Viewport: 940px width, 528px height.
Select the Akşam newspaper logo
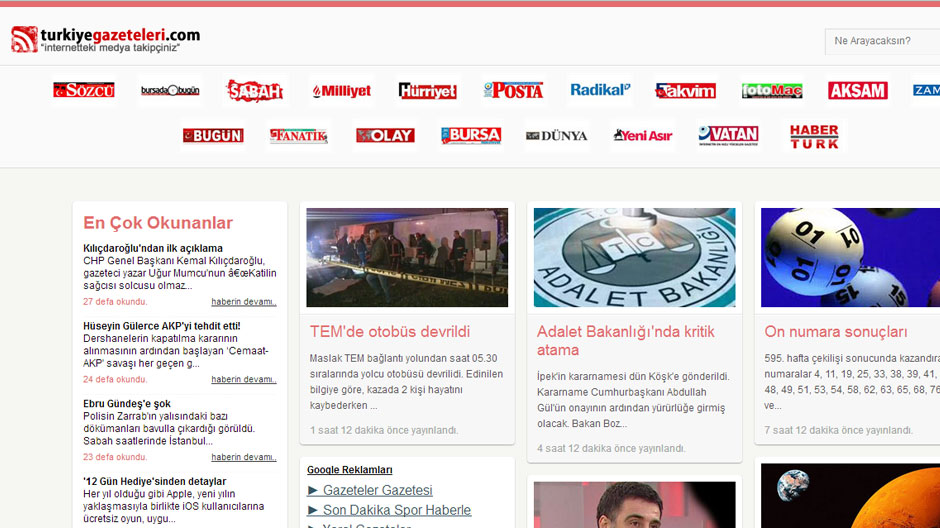858,90
